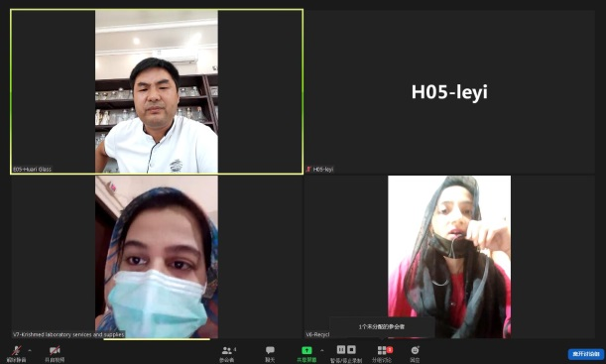This screenshot has height=364, width=606.
Task: Click the blue end meeting button
Action: [x=586, y=353]
